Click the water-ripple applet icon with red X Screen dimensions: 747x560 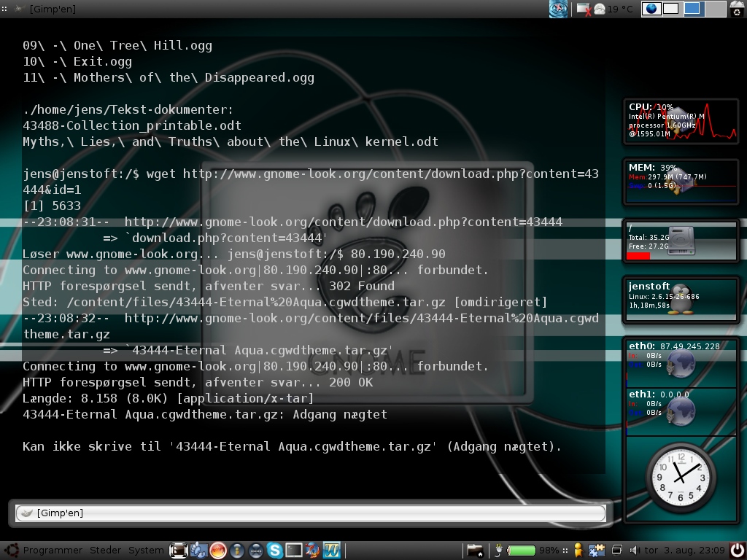[x=558, y=9]
